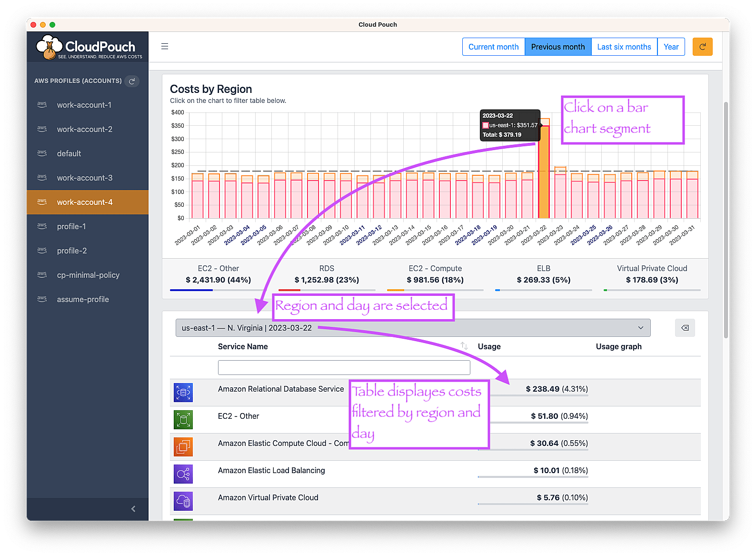This screenshot has width=756, height=556.
Task: Click the Amazon Virtual Private Cloud row name
Action: click(268, 497)
